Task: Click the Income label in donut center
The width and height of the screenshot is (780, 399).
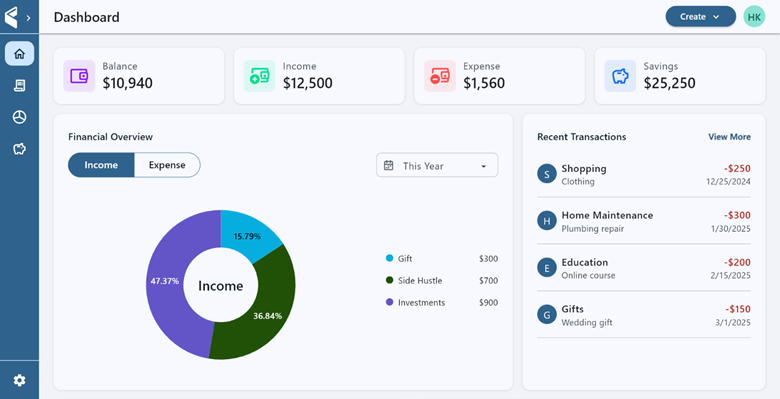Action: [220, 286]
